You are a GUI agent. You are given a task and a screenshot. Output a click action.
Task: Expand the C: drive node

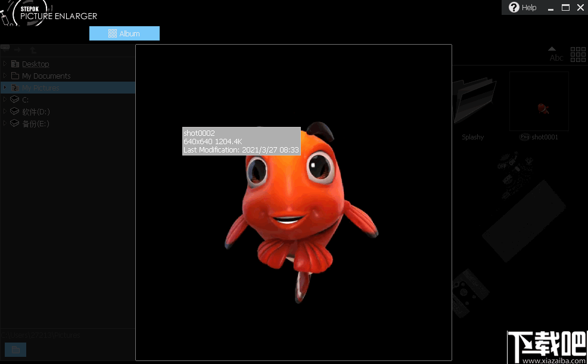pos(5,99)
